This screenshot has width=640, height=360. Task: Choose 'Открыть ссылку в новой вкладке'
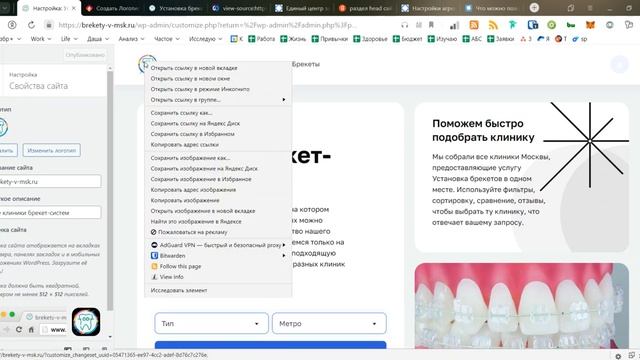[218, 68]
